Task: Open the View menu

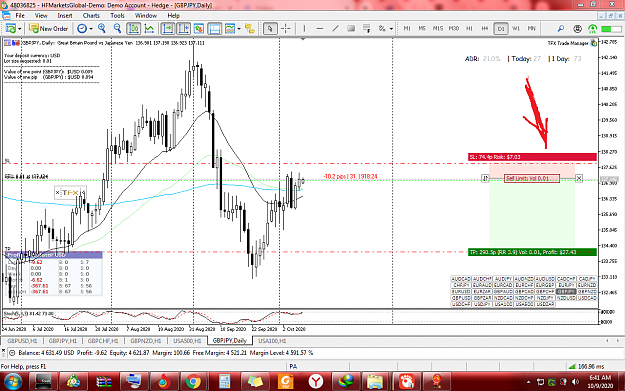Action: pos(41,16)
